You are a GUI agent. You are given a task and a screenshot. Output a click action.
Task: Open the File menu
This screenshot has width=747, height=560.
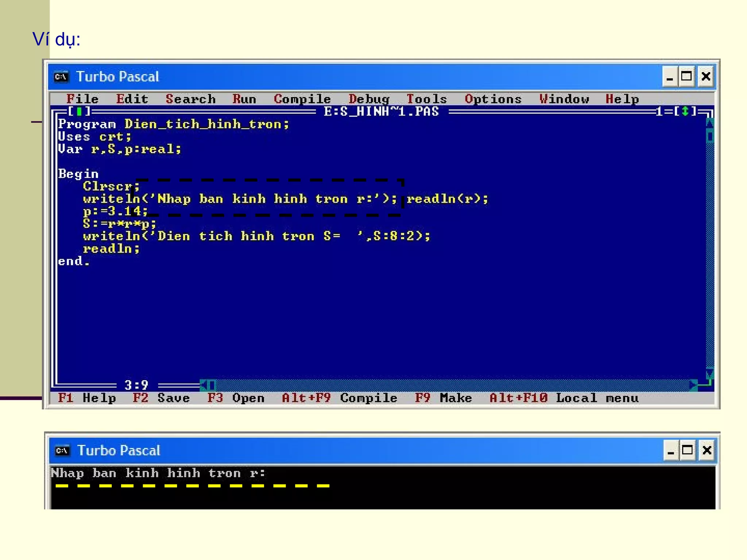coord(82,99)
